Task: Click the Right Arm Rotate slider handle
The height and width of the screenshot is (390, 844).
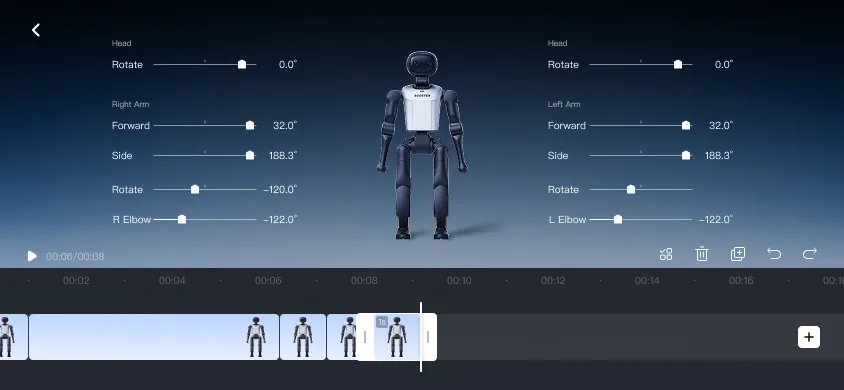Action: 195,189
